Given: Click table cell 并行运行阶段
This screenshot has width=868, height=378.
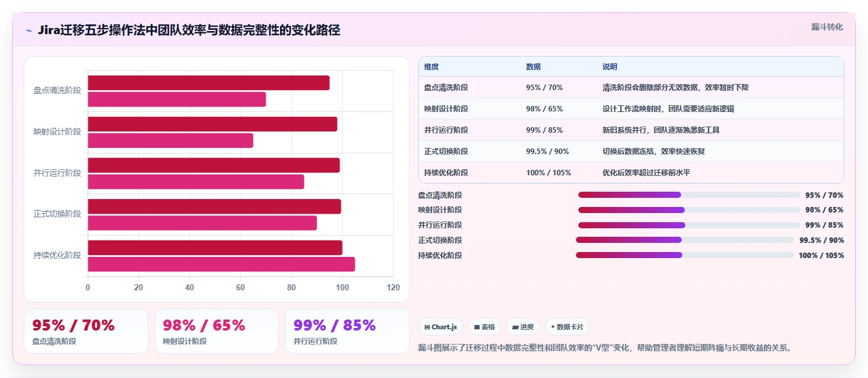Looking at the screenshot, I should tap(446, 130).
